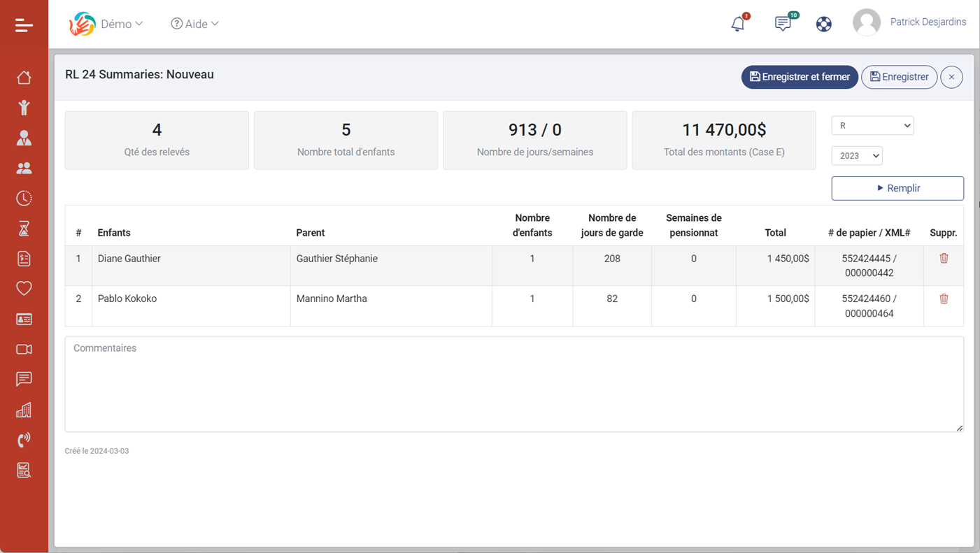980x553 pixels.
Task: Open the support lifebuoy icon
Action: point(824,24)
